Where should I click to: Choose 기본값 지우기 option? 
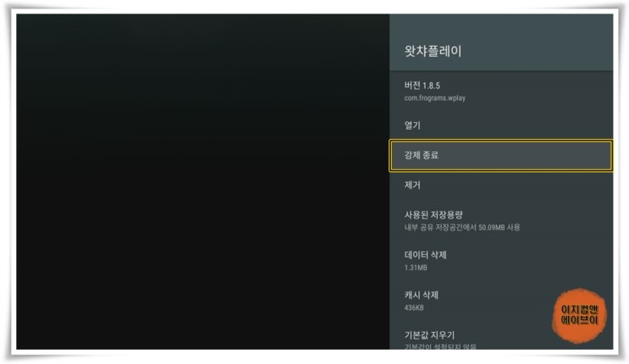501,337
